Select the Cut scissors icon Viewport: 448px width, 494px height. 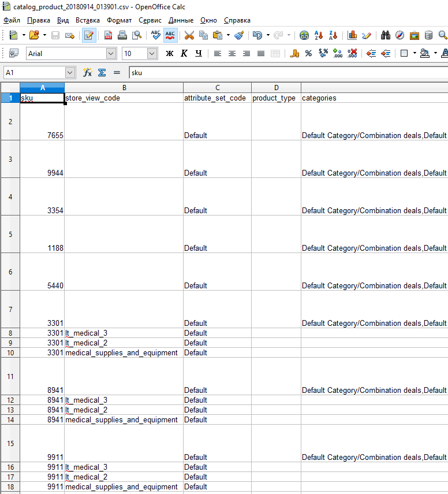pyautogui.click(x=189, y=35)
